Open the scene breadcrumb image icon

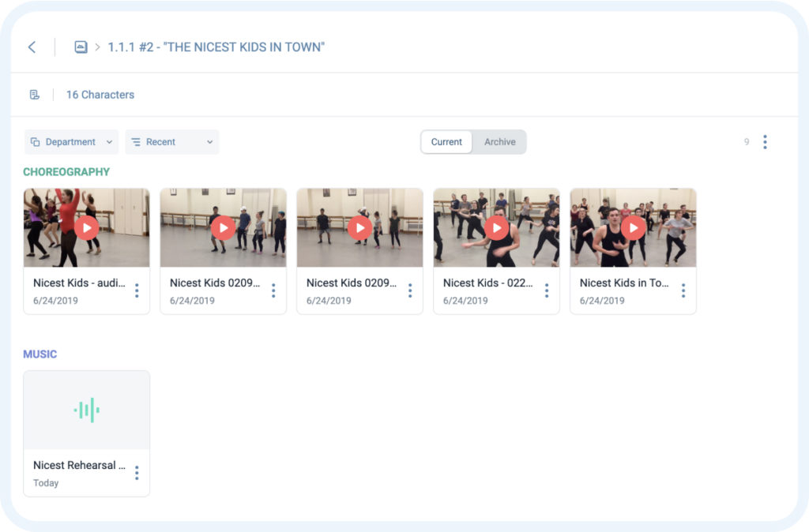tap(81, 47)
